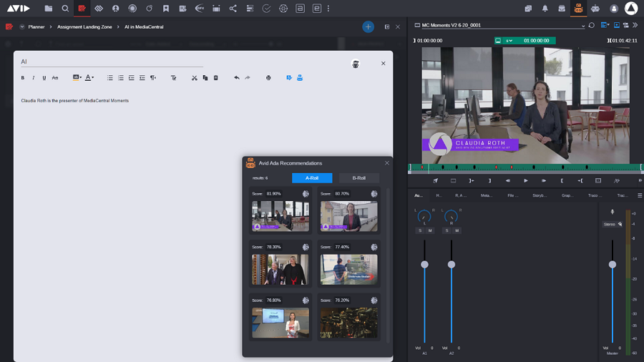Open the font color dropdown arrow
Image resolution: width=644 pixels, height=362 pixels.
tap(93, 77)
